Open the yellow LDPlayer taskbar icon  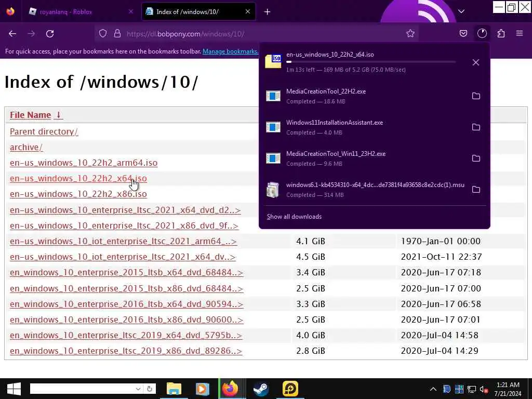pos(290,389)
